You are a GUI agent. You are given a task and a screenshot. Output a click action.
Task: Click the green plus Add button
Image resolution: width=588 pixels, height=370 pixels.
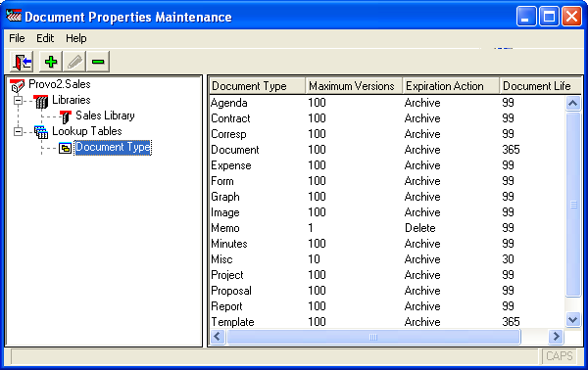51,62
